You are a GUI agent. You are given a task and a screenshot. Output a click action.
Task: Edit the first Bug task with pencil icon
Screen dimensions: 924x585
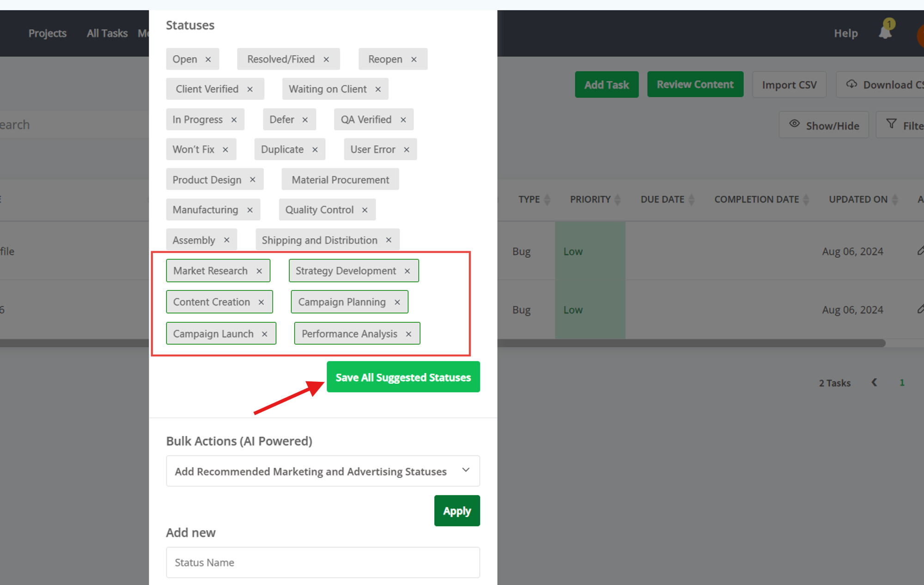click(921, 251)
